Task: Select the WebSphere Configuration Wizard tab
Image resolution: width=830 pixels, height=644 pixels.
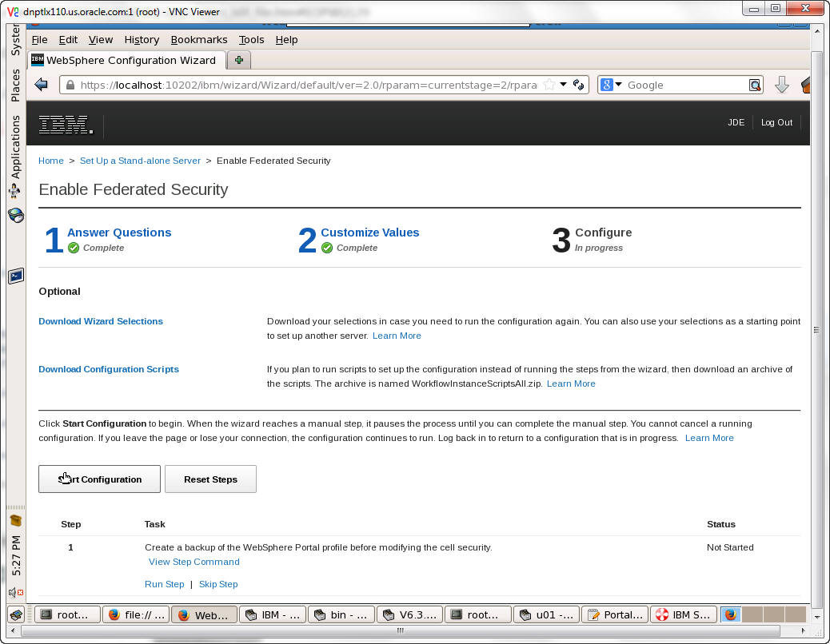Action: pos(127,60)
